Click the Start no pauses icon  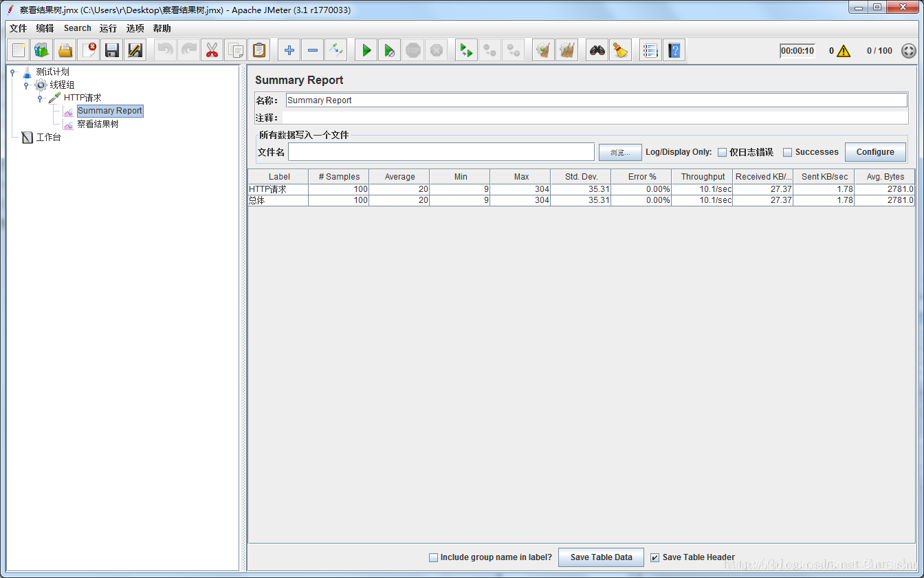point(390,50)
